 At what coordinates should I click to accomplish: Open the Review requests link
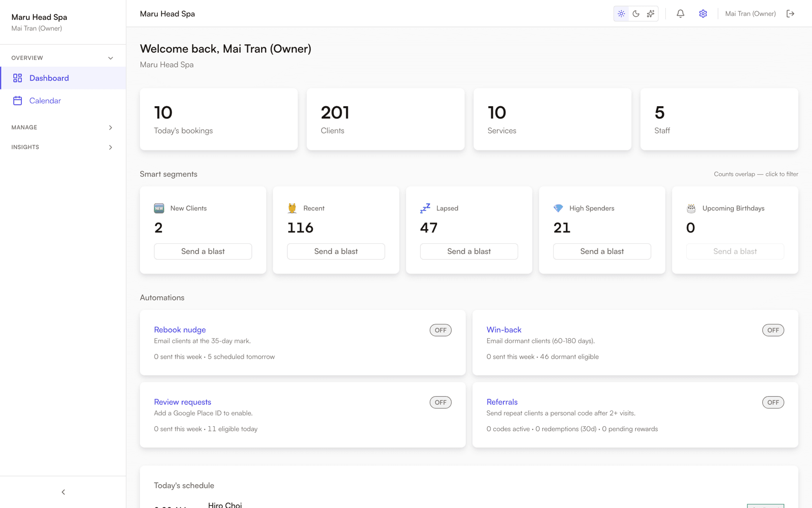[x=183, y=402]
